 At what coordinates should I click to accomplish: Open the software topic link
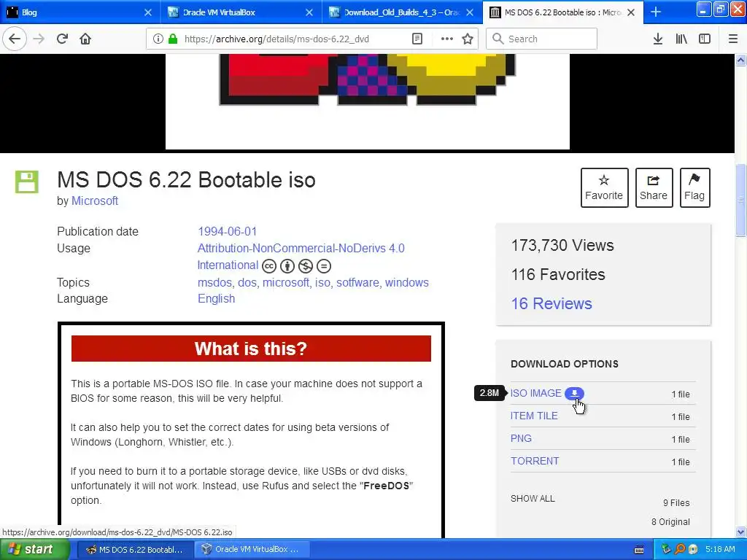(357, 282)
